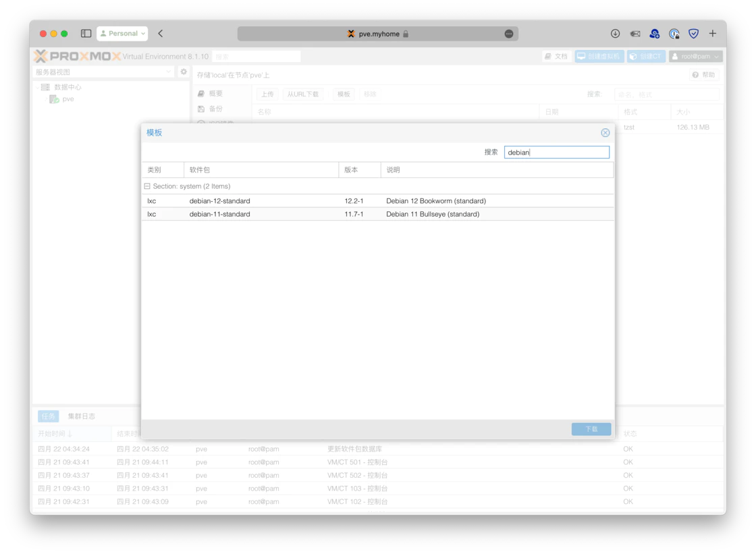
Task: Open the 概要 summary menu item
Action: point(215,94)
